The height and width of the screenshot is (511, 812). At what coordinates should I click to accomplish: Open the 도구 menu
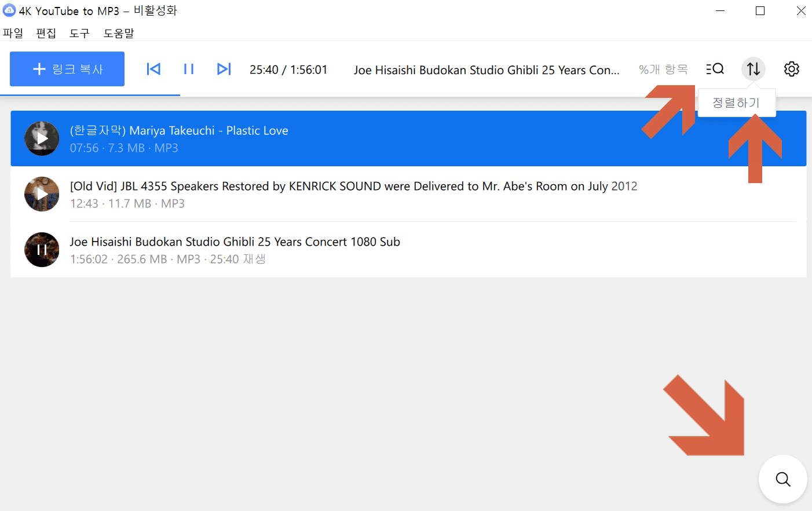[79, 33]
